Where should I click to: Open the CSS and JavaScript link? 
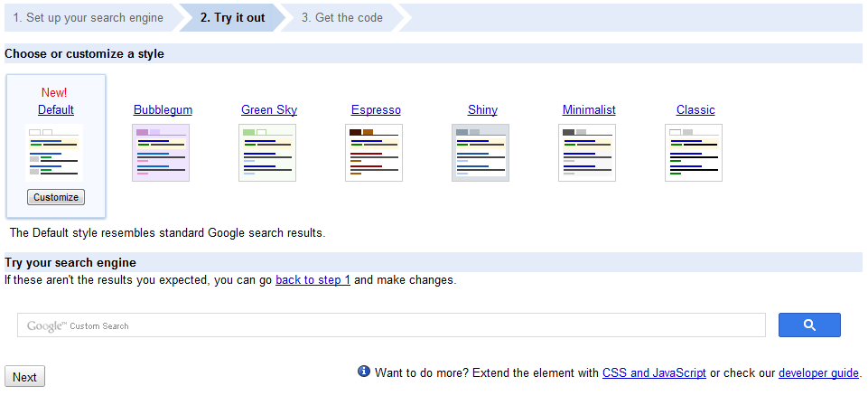[654, 372]
